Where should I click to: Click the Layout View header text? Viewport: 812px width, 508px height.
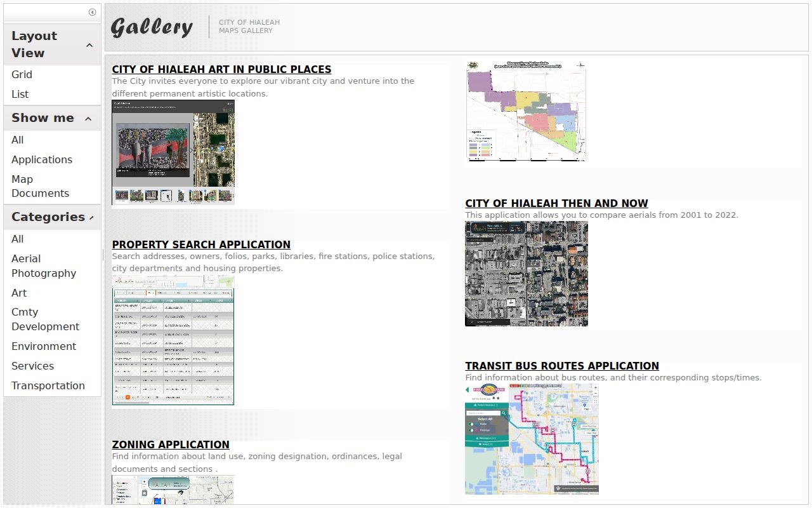click(x=34, y=44)
